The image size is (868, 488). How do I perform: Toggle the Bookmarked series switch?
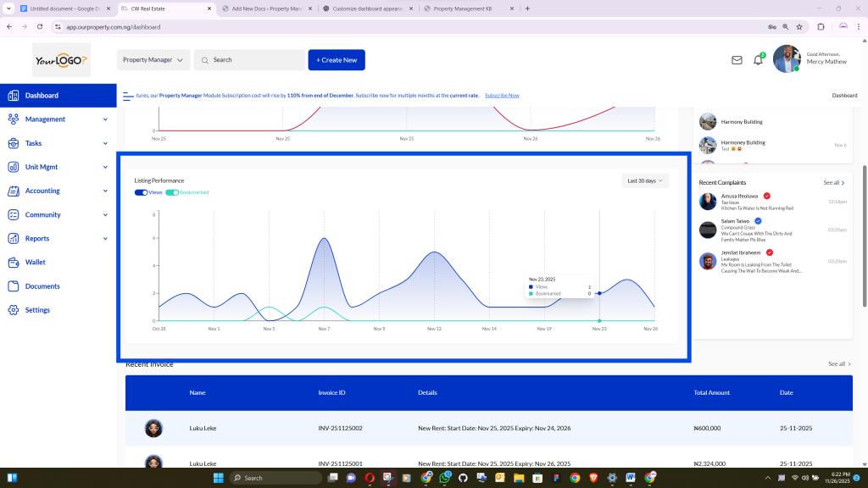[x=171, y=192]
